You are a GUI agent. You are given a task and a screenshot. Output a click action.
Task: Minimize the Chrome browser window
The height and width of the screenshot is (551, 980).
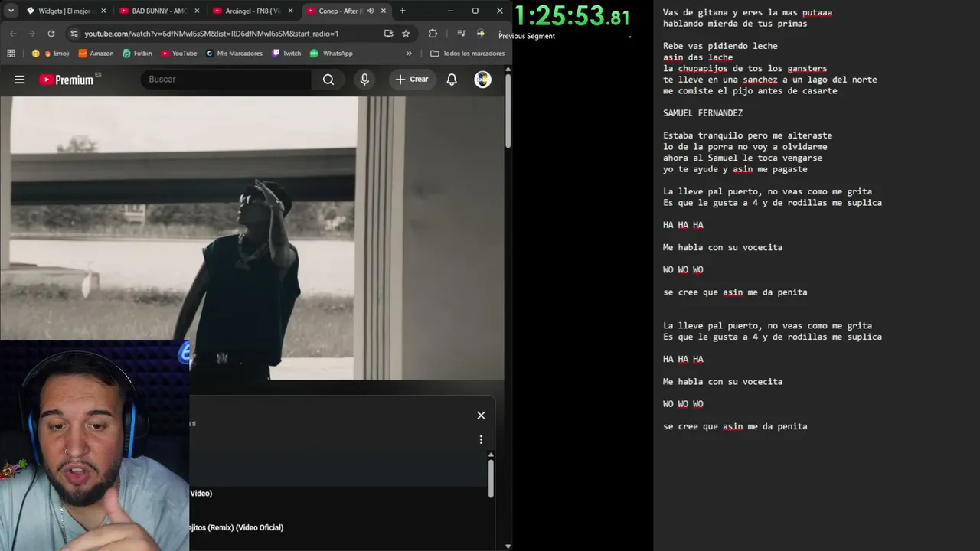tap(450, 11)
